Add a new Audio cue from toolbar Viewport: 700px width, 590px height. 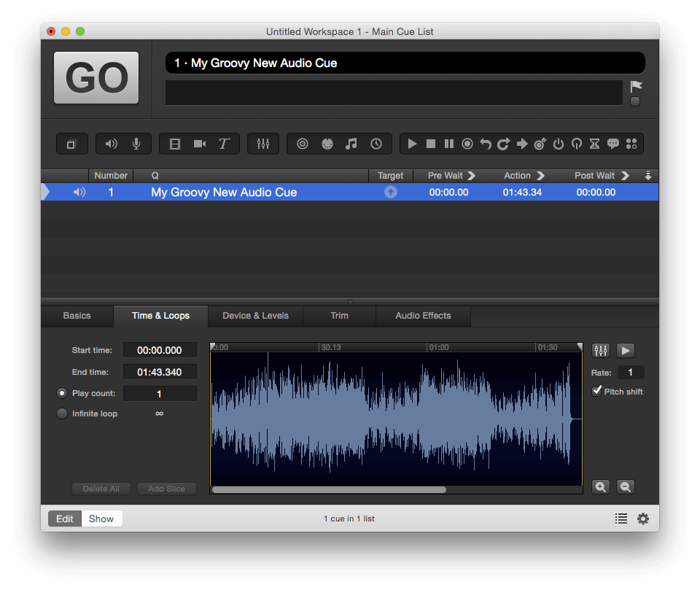[x=111, y=144]
